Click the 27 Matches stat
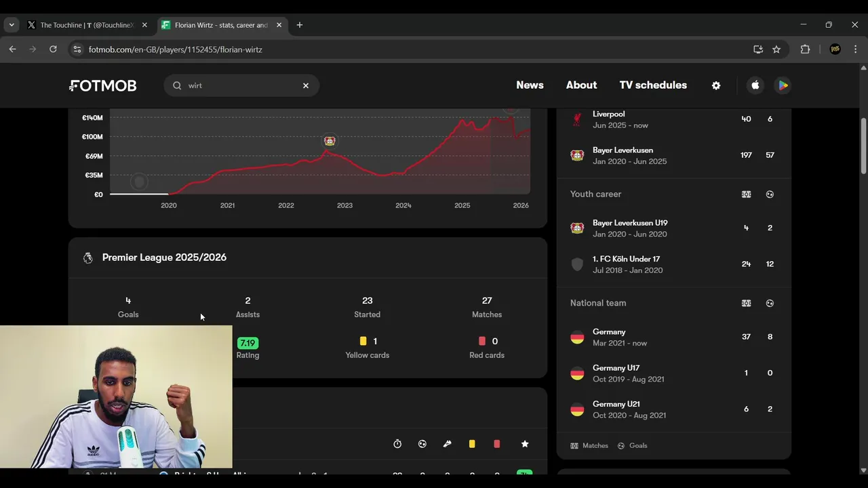This screenshot has width=868, height=488. 487,306
